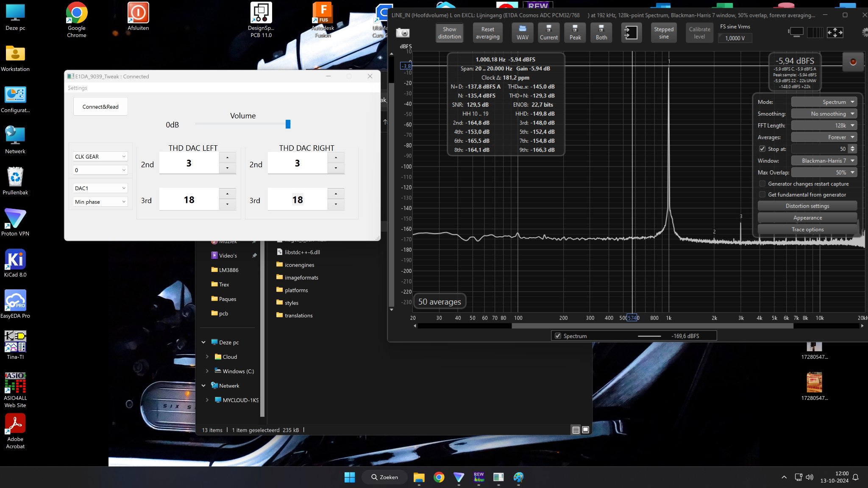
Task: Open Proton VPN desktop icon
Action: 15,222
